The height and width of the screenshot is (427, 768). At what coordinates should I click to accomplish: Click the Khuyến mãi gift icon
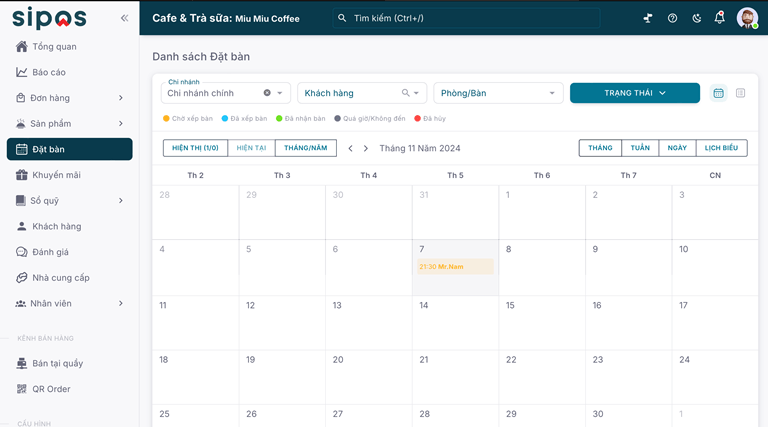(x=22, y=175)
